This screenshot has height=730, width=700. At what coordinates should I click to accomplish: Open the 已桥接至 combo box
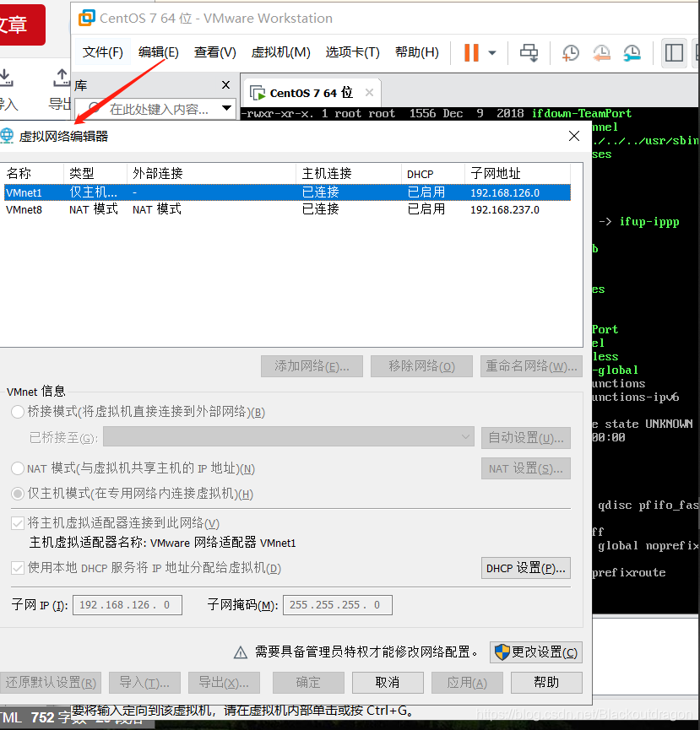point(289,437)
